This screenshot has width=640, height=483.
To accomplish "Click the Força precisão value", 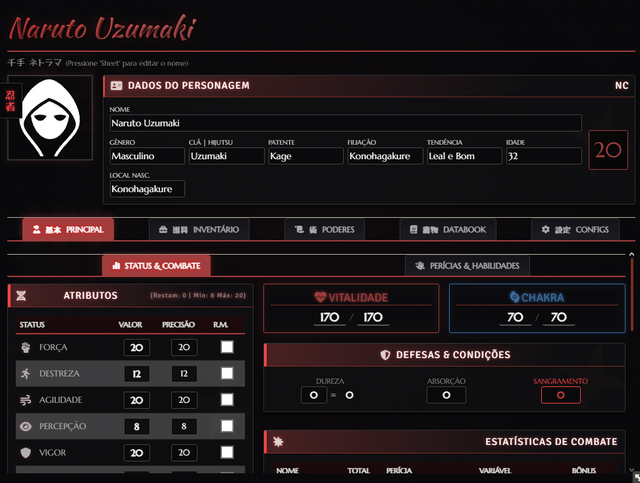I will (184, 347).
